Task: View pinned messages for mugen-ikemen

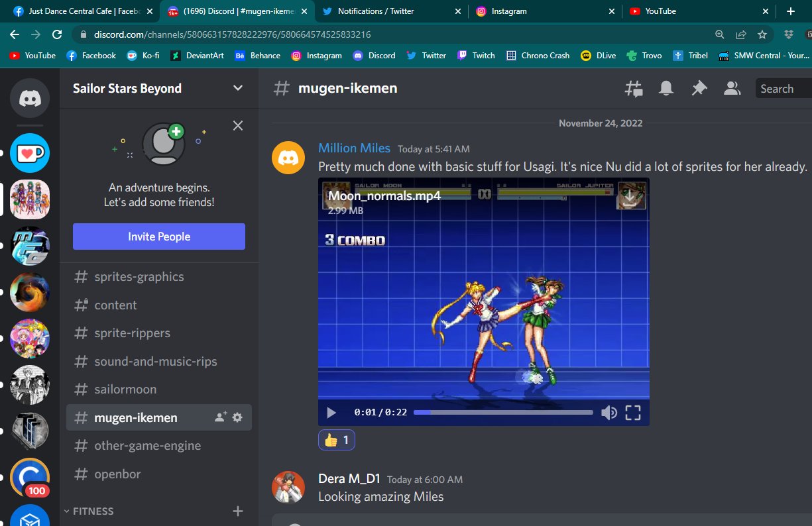Action: coord(699,87)
